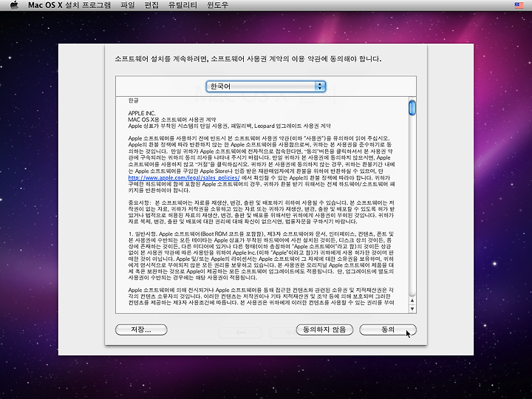Open the 유틸리티 menu
Image resolution: width=532 pixels, height=399 pixels.
183,5
